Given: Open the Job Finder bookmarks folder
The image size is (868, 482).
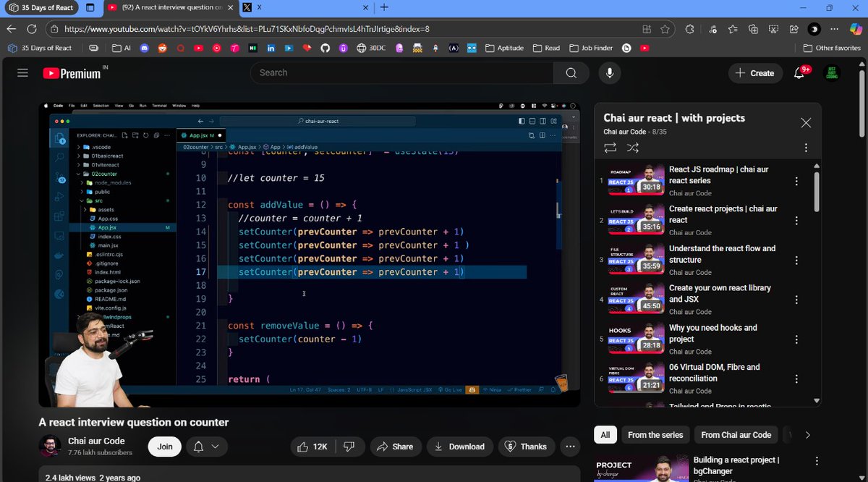Looking at the screenshot, I should 591,48.
